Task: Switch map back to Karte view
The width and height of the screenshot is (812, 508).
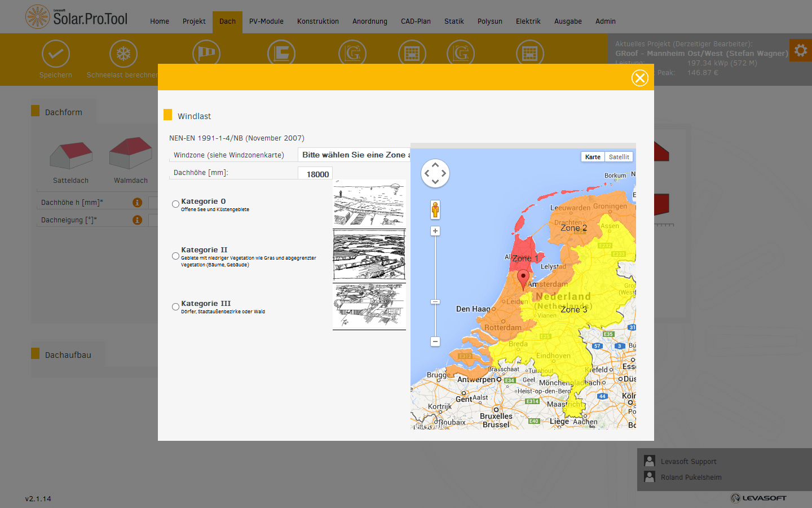Action: click(x=593, y=156)
